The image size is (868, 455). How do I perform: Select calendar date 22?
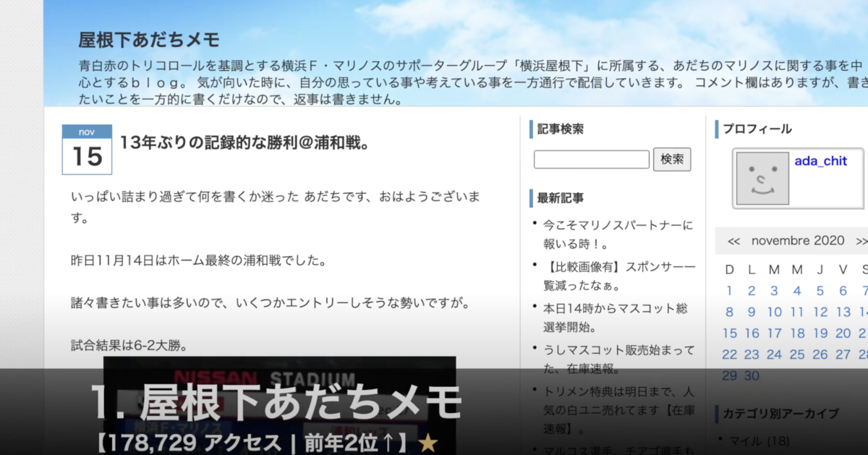[729, 354]
